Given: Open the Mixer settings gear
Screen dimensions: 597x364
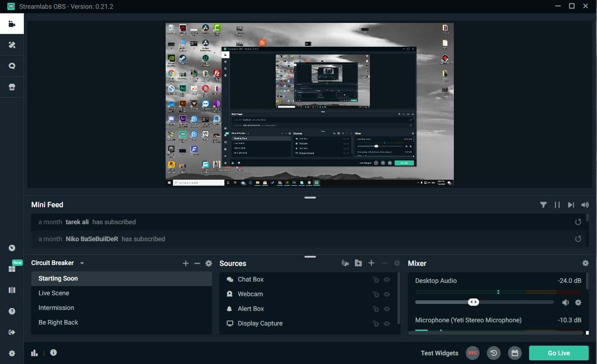Looking at the screenshot, I should pyautogui.click(x=585, y=263).
